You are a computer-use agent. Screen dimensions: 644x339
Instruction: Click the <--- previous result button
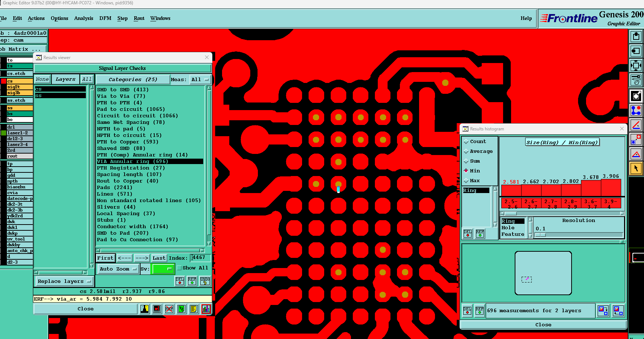pyautogui.click(x=124, y=258)
